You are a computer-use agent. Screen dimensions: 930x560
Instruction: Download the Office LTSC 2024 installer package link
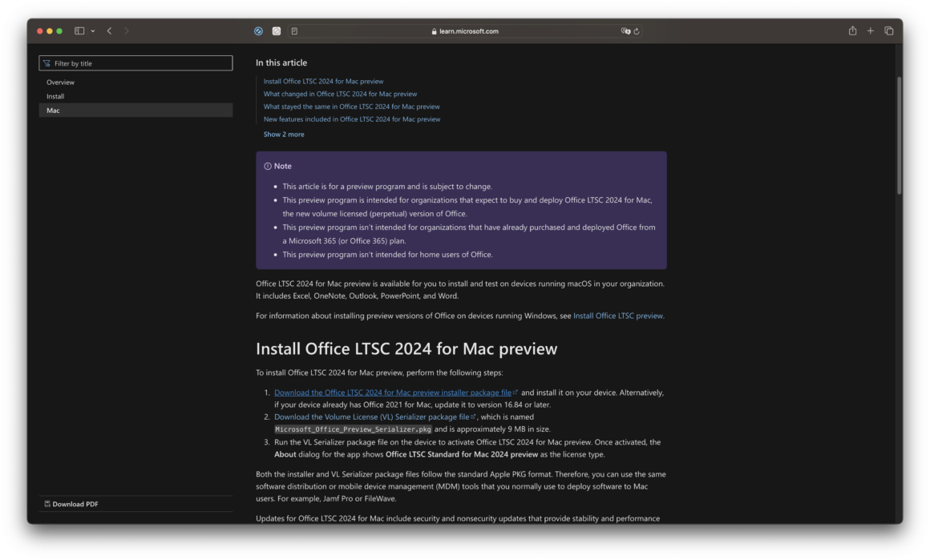[x=393, y=393]
